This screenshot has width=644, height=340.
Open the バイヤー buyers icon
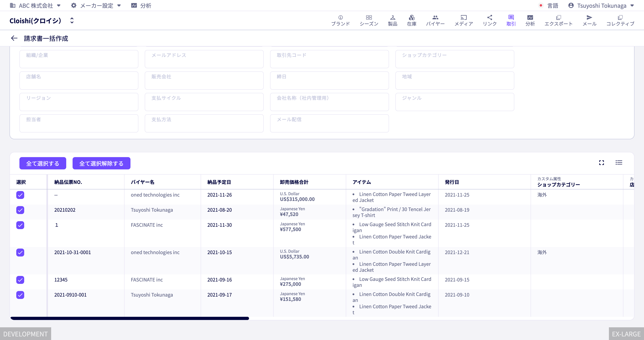[x=435, y=17]
